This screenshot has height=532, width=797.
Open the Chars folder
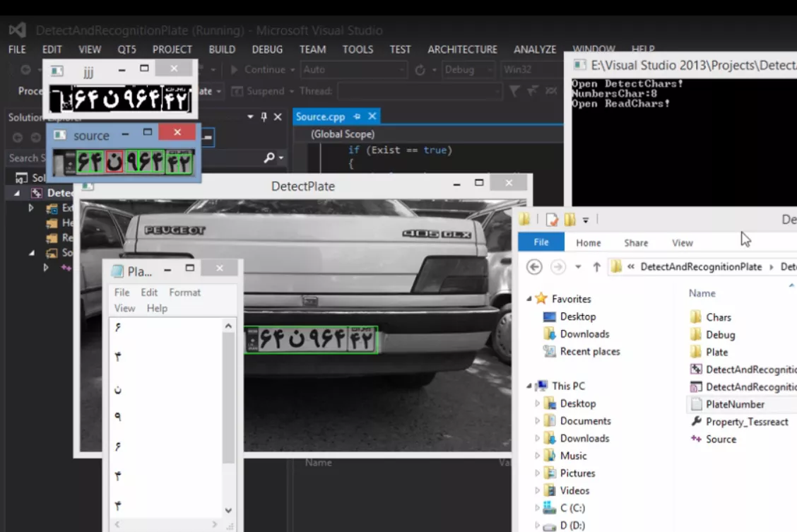pyautogui.click(x=718, y=317)
